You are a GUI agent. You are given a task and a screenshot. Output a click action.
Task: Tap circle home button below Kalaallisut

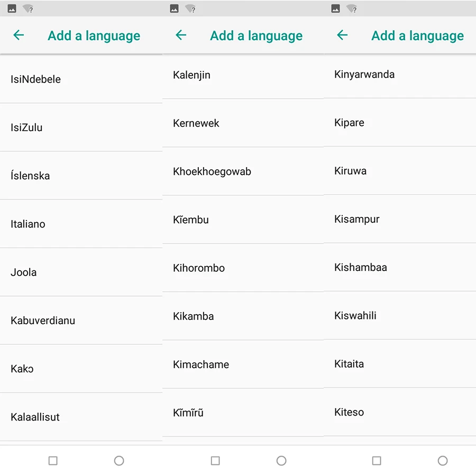pyautogui.click(x=119, y=461)
